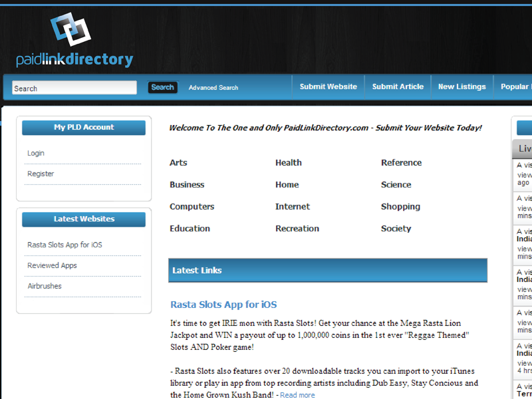Click the My PLD Account header
532x399 pixels.
(84, 128)
